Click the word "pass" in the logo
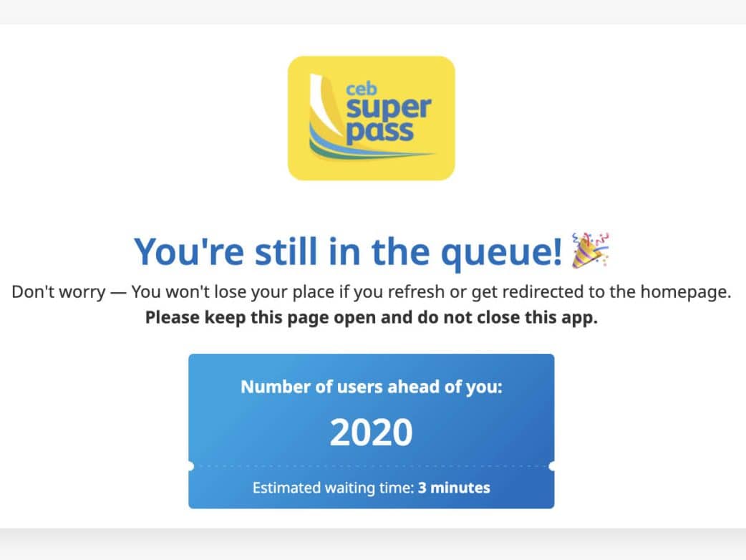 (379, 132)
